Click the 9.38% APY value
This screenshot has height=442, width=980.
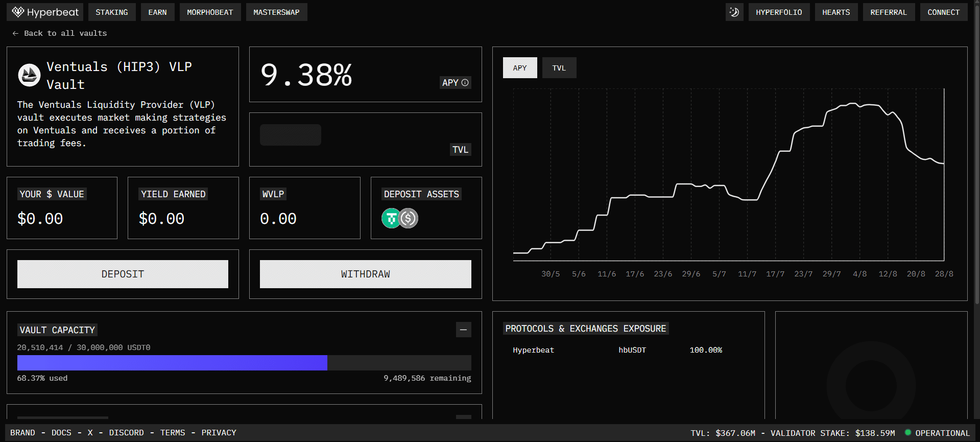pyautogui.click(x=306, y=75)
